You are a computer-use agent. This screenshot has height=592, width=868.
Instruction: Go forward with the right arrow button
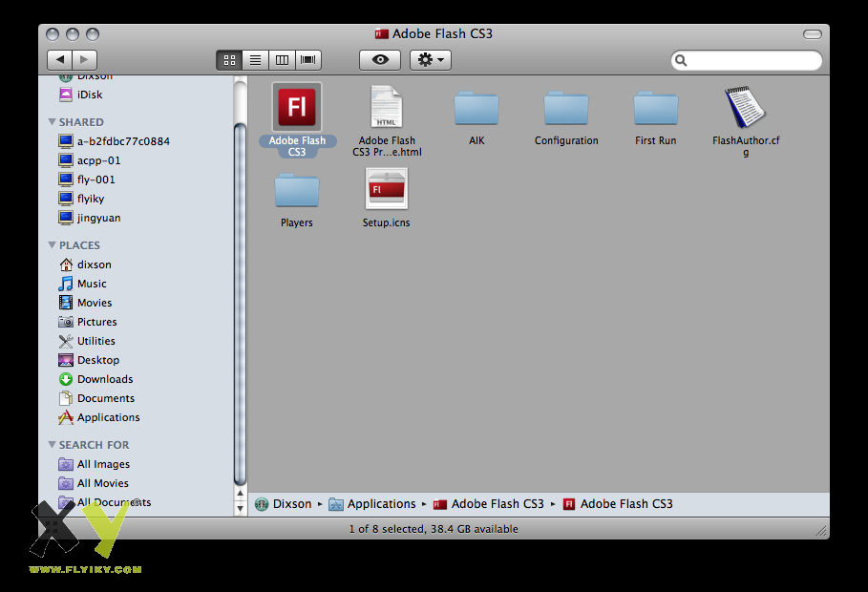(x=85, y=60)
